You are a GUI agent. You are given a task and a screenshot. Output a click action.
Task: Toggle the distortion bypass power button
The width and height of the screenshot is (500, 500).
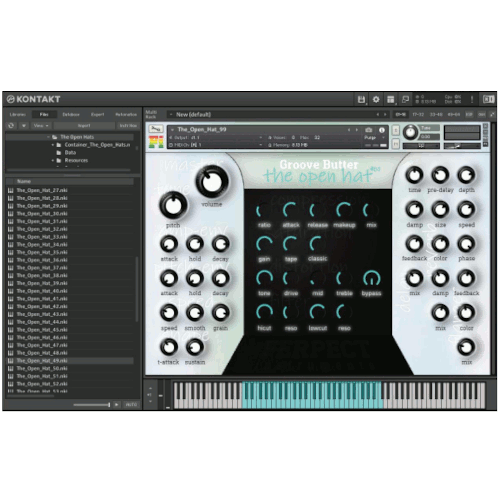371,278
